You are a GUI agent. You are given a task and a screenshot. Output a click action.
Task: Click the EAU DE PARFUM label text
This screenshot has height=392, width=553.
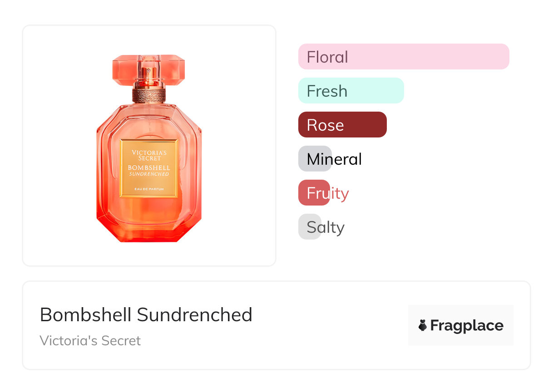pyautogui.click(x=149, y=189)
